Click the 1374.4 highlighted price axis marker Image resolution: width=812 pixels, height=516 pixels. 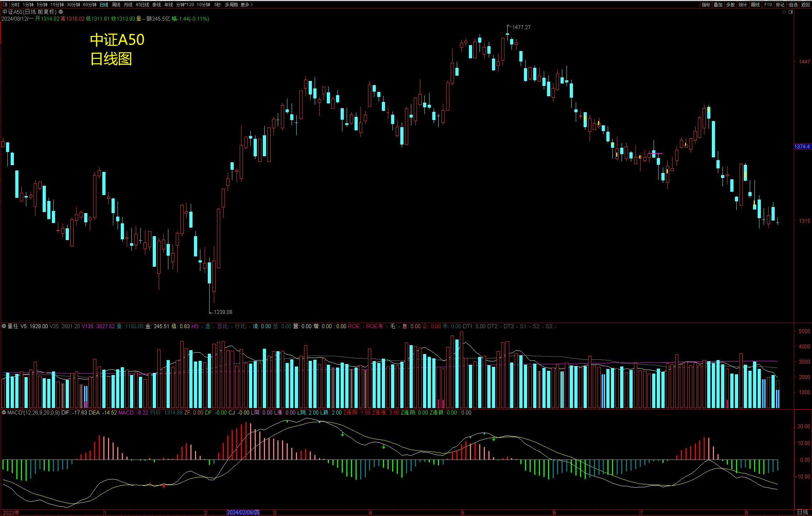click(x=802, y=147)
